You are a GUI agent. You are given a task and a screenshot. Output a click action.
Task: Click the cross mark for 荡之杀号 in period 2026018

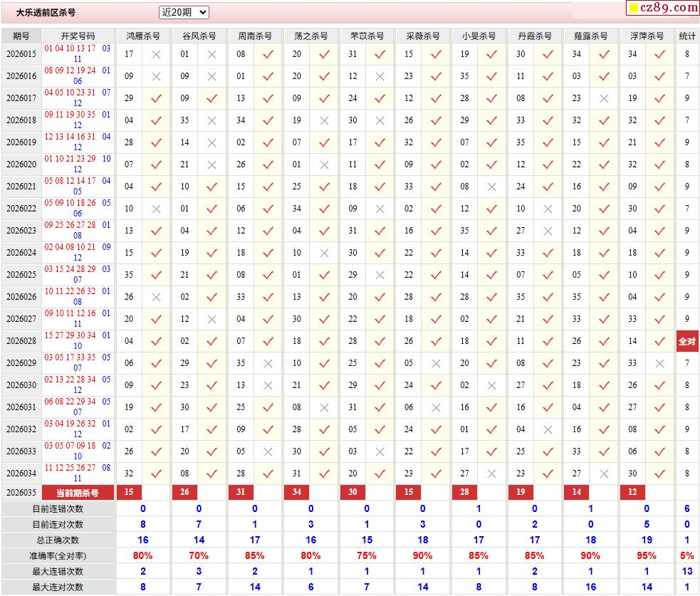click(324, 120)
